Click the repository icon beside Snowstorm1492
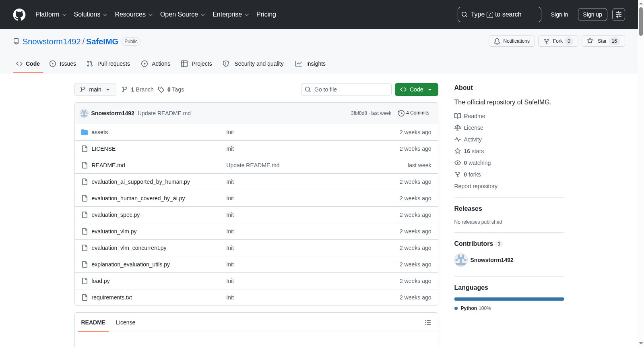644x347 pixels. coord(16,42)
